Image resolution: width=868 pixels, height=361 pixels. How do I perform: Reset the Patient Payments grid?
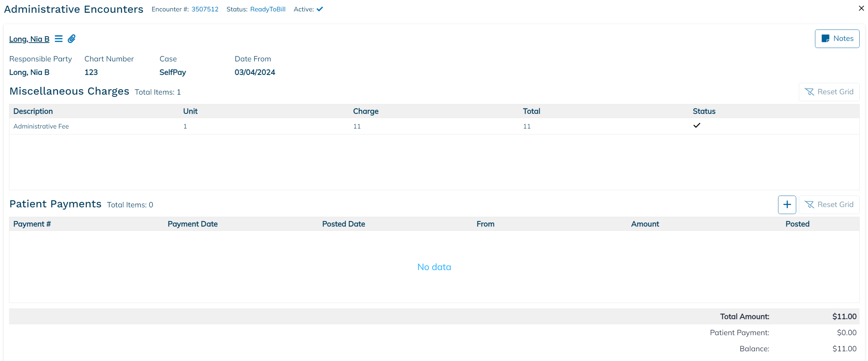pos(829,205)
